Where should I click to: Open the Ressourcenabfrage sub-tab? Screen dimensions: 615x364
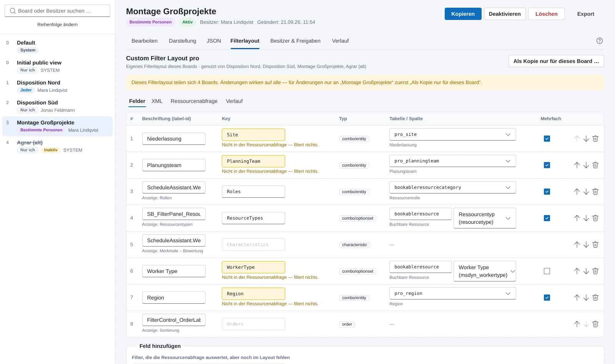194,101
